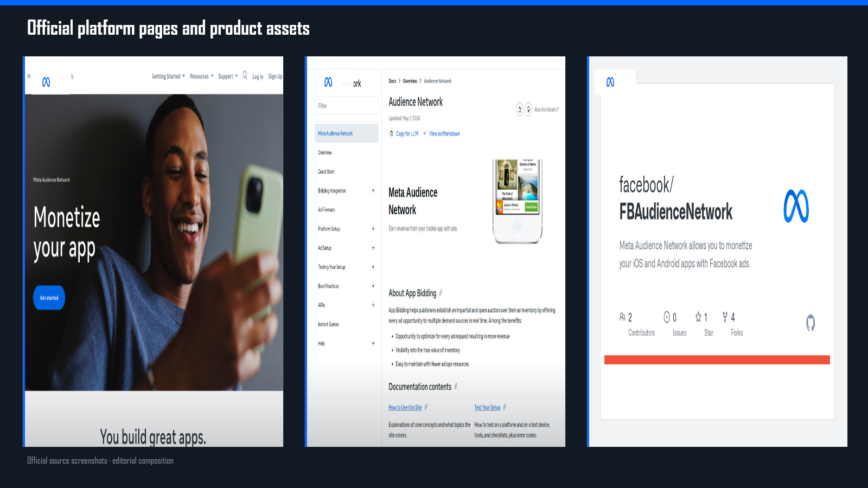This screenshot has width=868, height=488.
Task: Expand the Ad Setup section
Action: point(373,248)
